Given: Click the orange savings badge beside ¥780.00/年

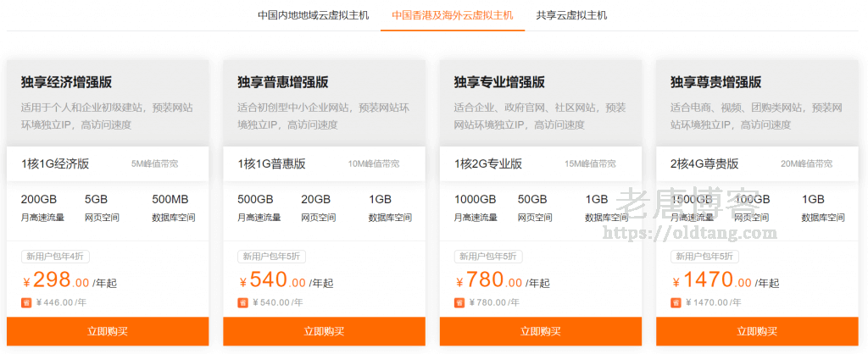Looking at the screenshot, I should [459, 302].
